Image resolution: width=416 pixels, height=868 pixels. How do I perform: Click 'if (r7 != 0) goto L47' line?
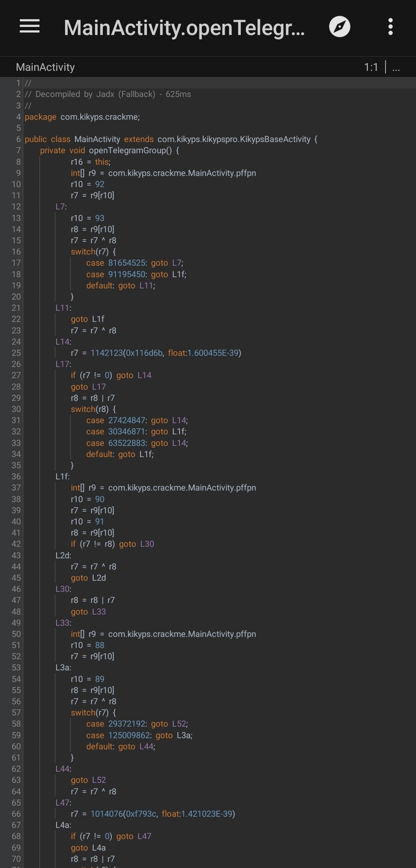[x=111, y=836]
